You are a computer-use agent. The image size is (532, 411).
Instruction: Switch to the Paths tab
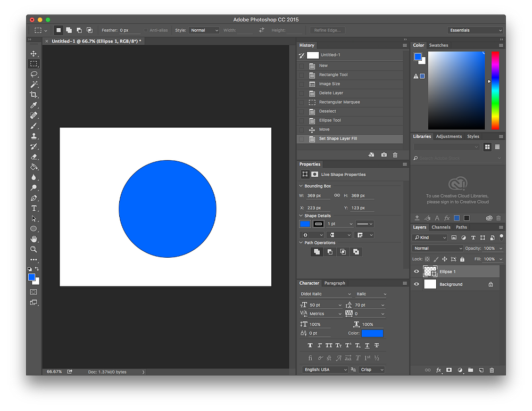[x=461, y=227]
